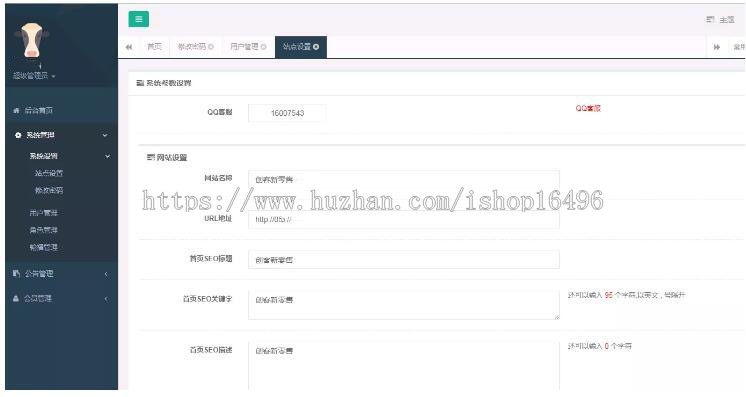This screenshot has height=397, width=746.
Task: Click the description remaining 0 characters hint
Action: [599, 346]
